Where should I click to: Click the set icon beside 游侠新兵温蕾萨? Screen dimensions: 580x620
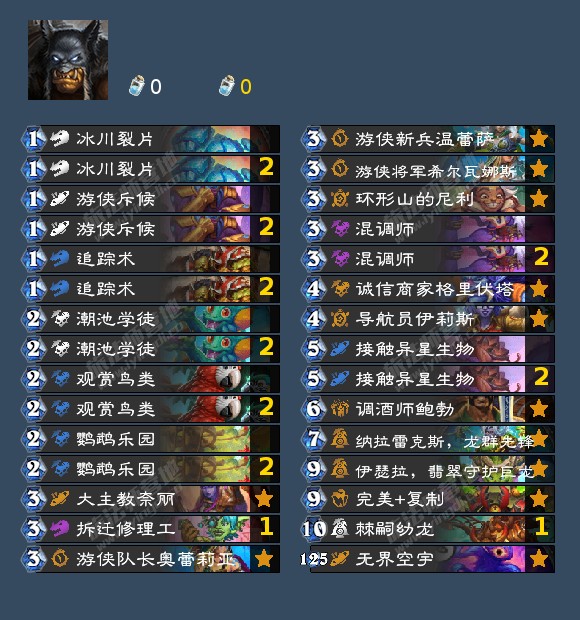[x=340, y=138]
